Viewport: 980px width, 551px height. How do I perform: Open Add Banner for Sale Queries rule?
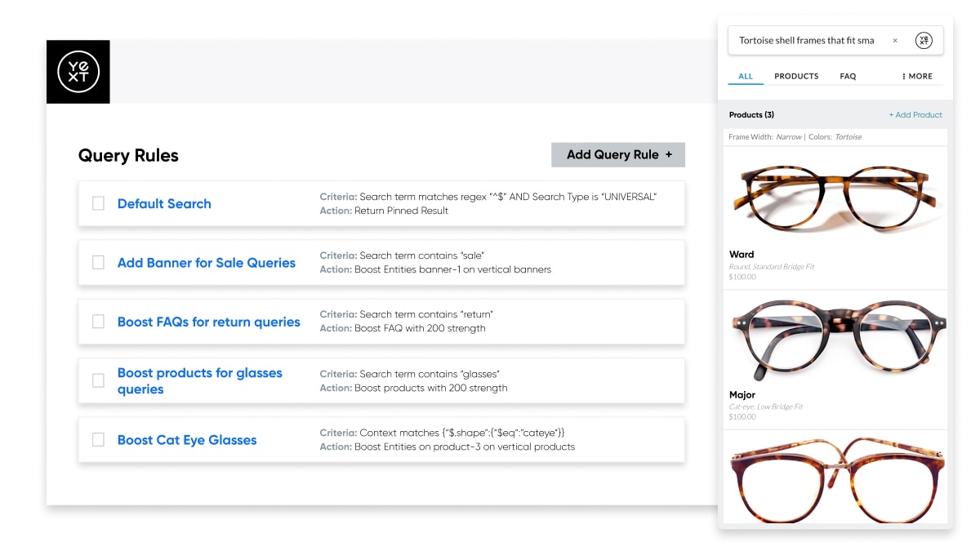(x=207, y=263)
